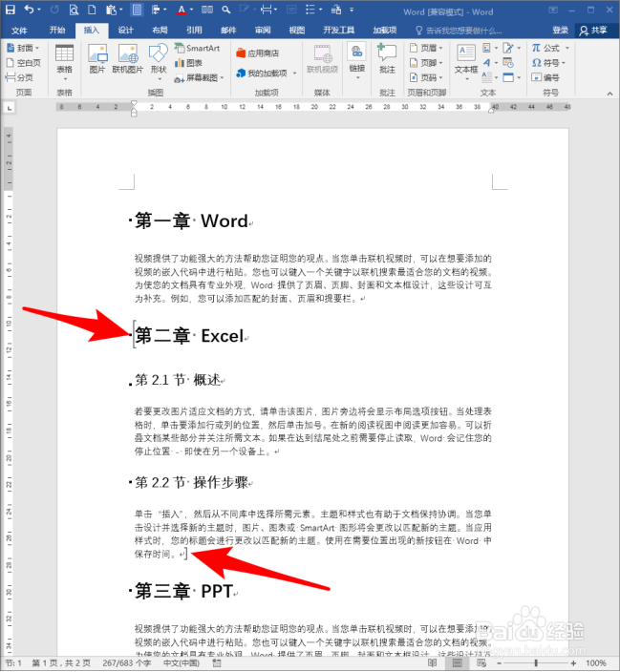Viewport: 620px width, 672px height.
Task: Switch to Web Layout view
Action: pos(481,663)
